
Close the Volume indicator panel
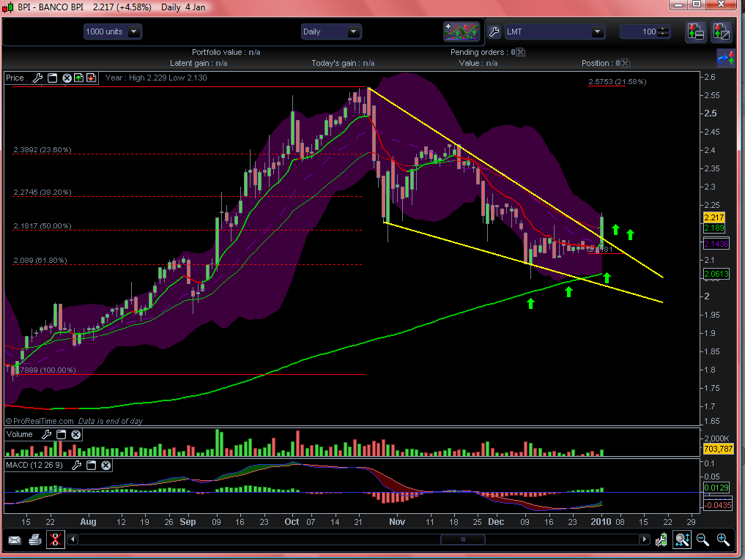[76, 434]
